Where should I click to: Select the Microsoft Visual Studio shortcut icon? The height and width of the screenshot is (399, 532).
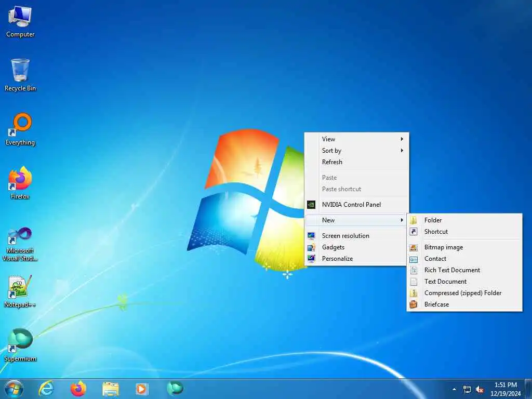click(20, 244)
